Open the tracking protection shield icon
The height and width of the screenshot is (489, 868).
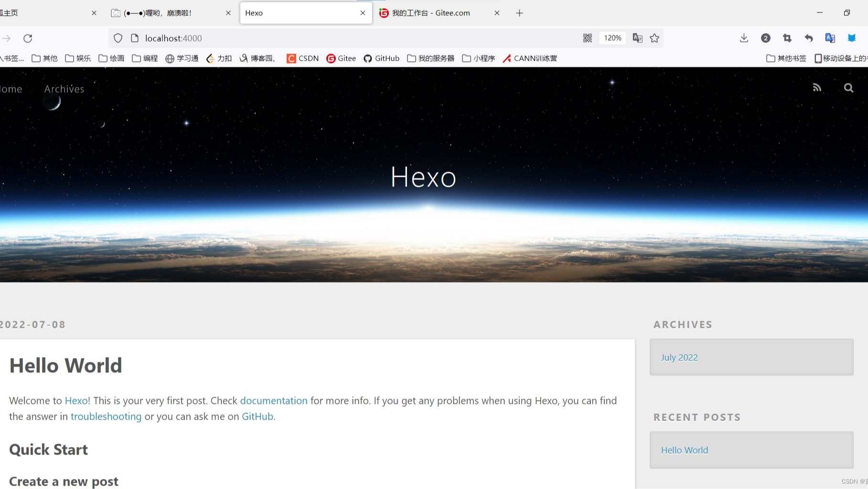click(118, 38)
